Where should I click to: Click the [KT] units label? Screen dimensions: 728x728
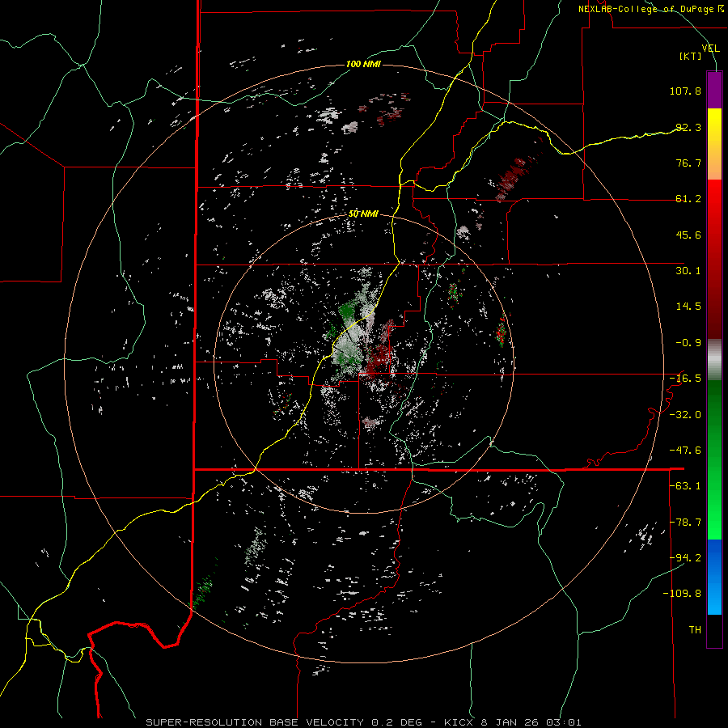pyautogui.click(x=691, y=56)
